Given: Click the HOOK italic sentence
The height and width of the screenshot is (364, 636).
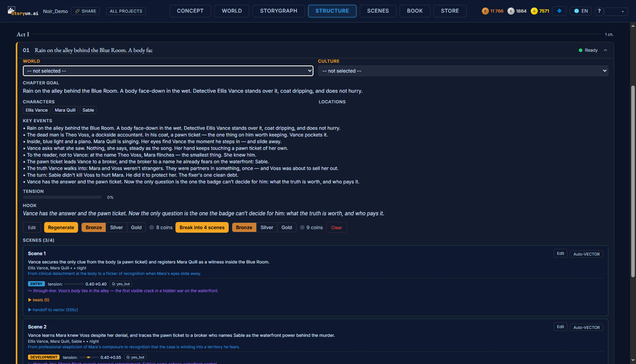Looking at the screenshot, I should tap(203, 213).
